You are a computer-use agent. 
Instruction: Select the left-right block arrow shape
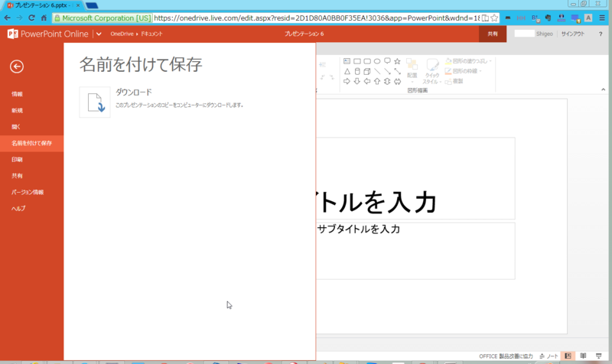(397, 81)
